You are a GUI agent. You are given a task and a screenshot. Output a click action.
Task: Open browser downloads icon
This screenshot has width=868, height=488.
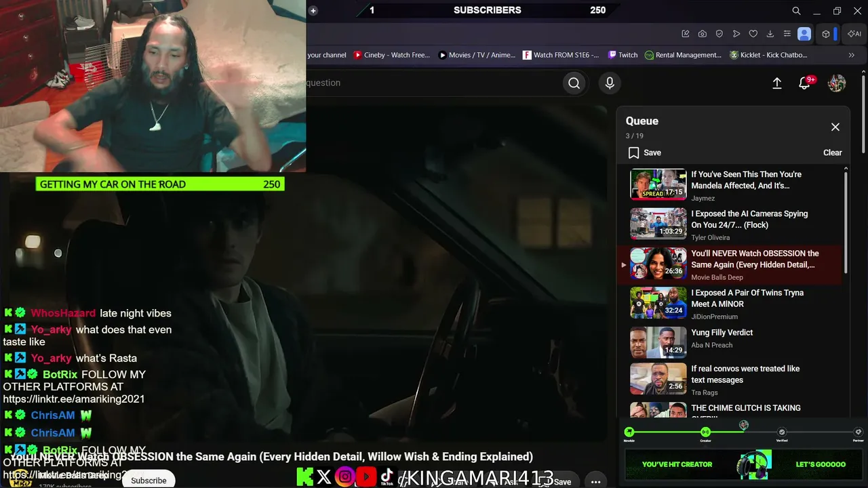click(x=770, y=34)
